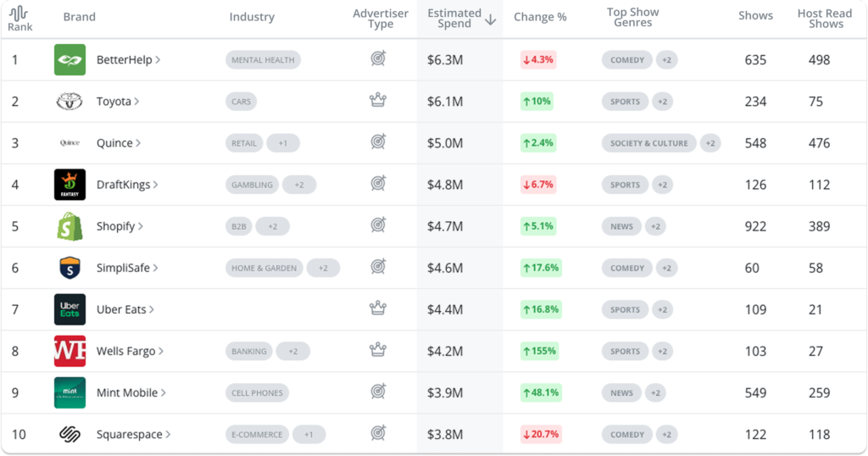Expand the +2 genres tag for Shopify

[654, 226]
